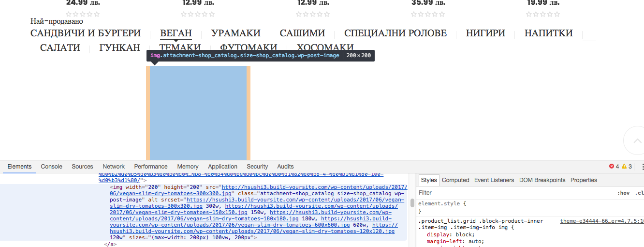Viewport: 644px width, 247px height.
Task: Open the Event Listeners tab
Action: click(x=494, y=180)
